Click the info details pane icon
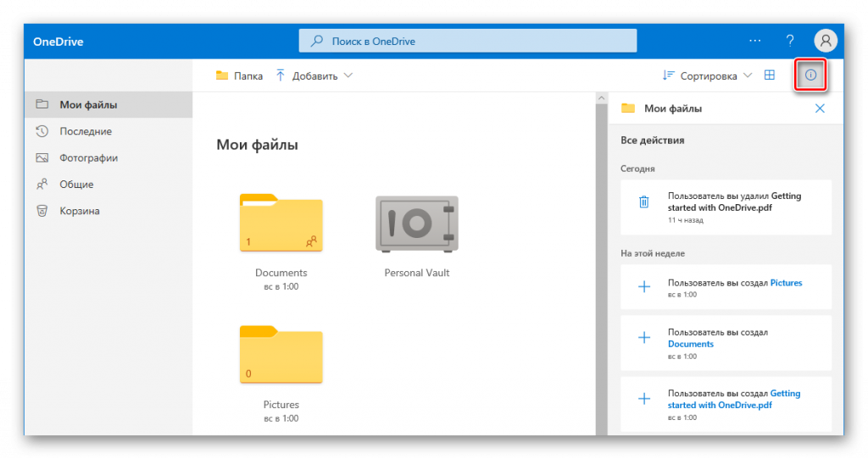 click(x=810, y=75)
